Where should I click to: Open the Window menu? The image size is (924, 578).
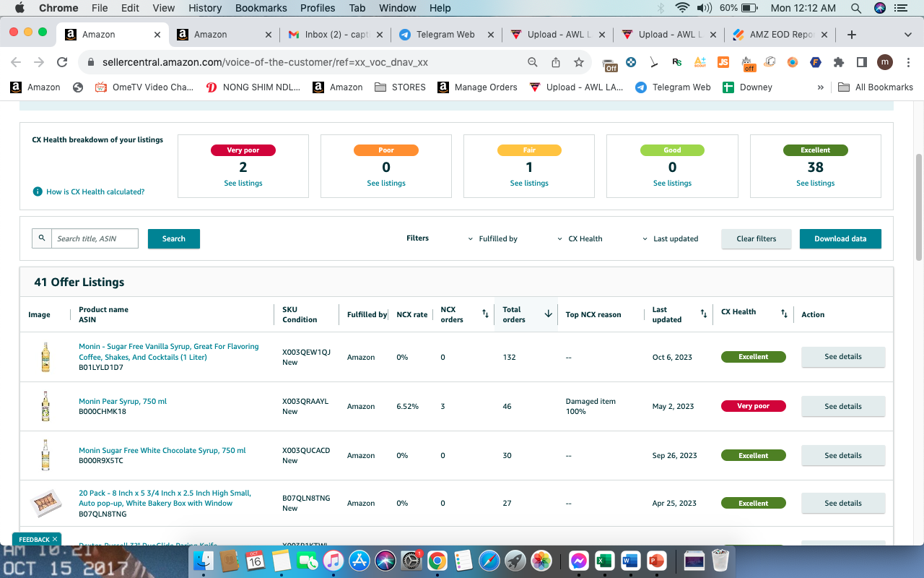(x=397, y=8)
